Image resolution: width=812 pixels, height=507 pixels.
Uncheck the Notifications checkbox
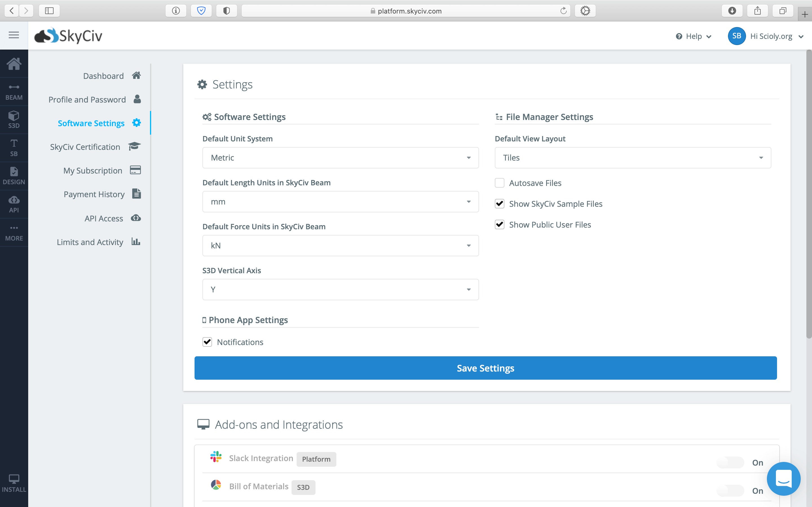(207, 342)
